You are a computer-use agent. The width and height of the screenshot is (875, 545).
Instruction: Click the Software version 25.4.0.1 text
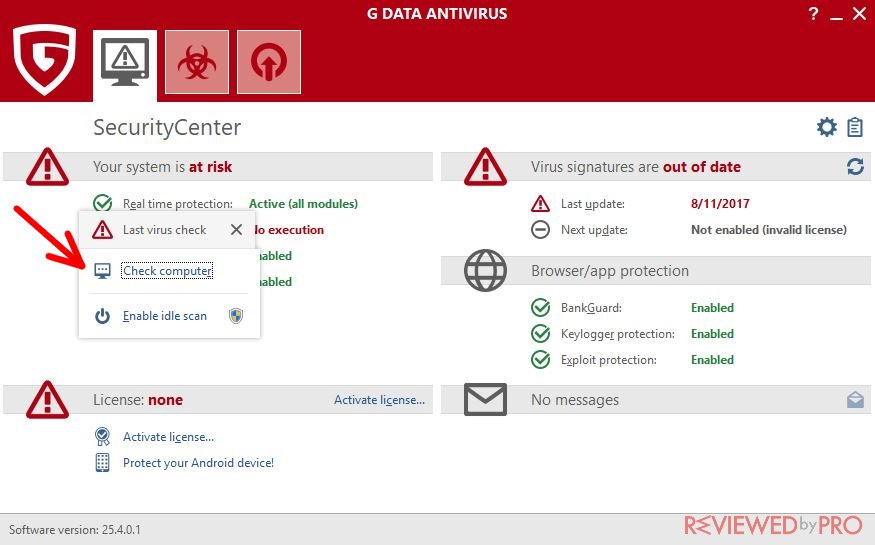(x=75, y=529)
